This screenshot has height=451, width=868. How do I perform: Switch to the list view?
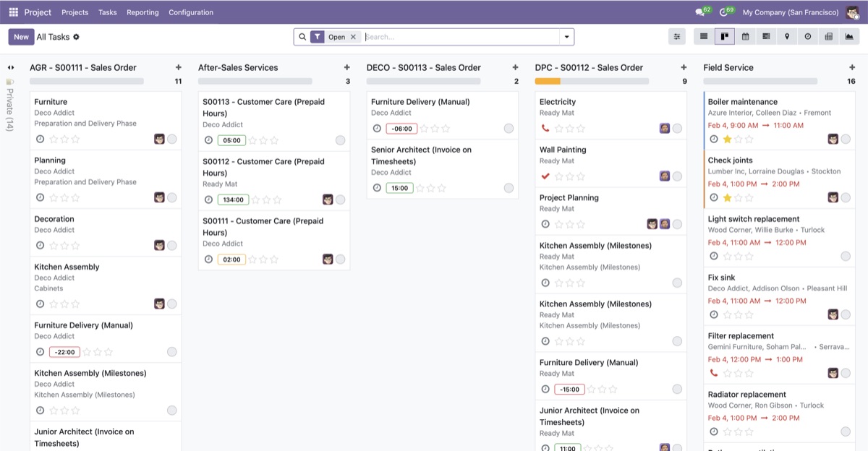click(704, 37)
